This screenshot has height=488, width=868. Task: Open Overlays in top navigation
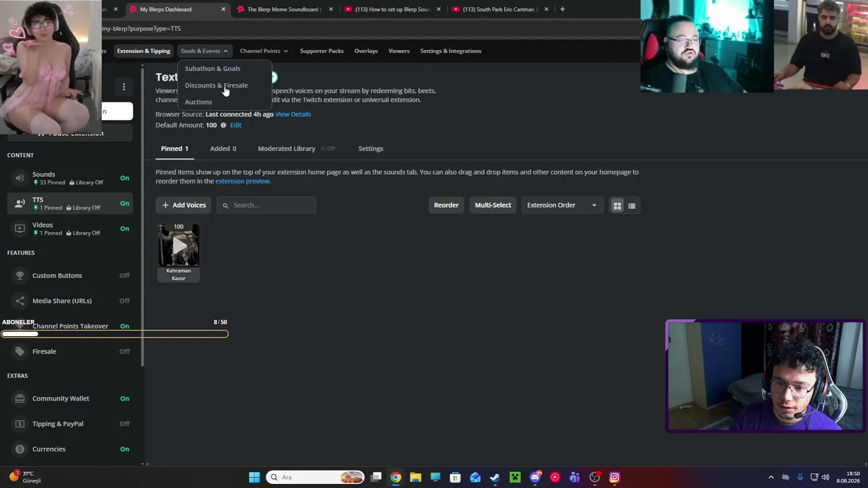[366, 51]
